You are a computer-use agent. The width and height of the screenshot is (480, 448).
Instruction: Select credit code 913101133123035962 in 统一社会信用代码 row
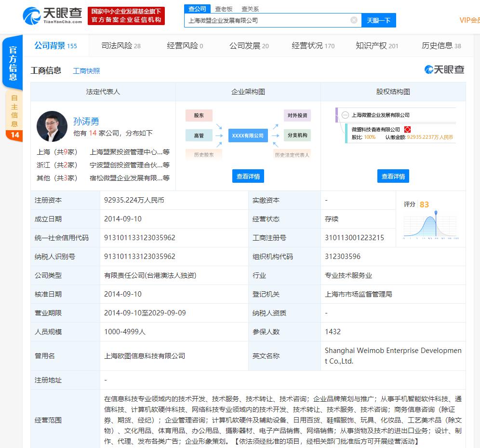point(140,238)
